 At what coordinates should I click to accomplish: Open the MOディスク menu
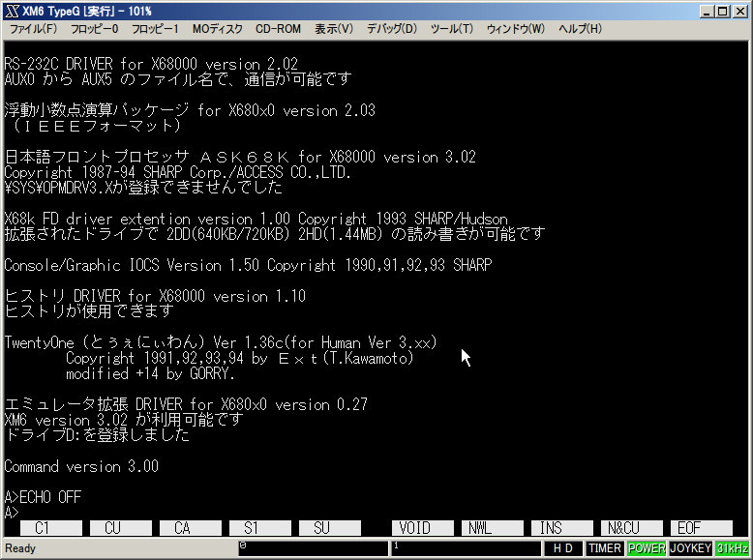coord(218,29)
